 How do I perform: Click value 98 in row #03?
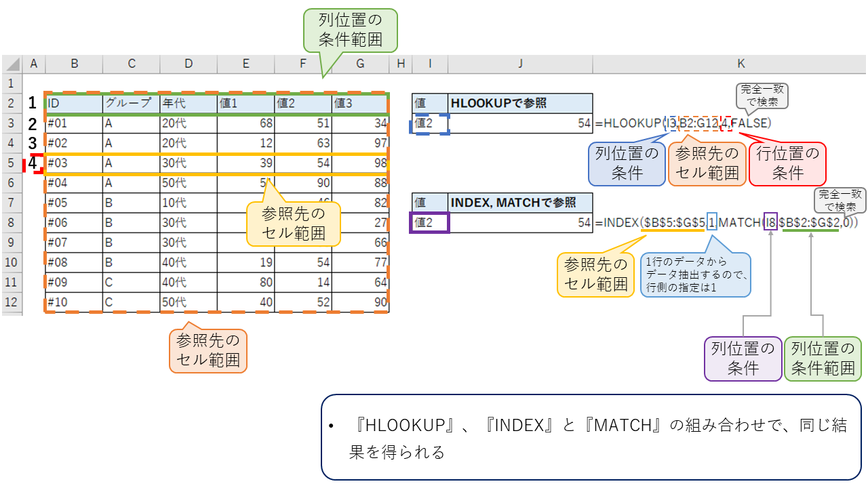[360, 163]
